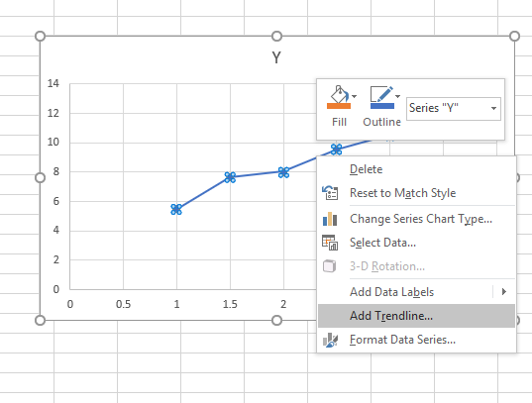Image resolution: width=532 pixels, height=403 pixels.
Task: Click the Select Data table icon
Action: tap(330, 243)
